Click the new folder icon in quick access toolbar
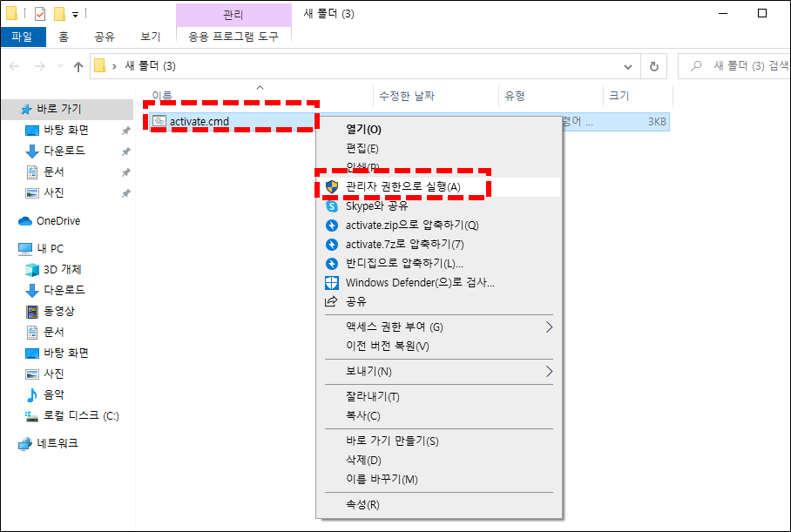 point(59,14)
